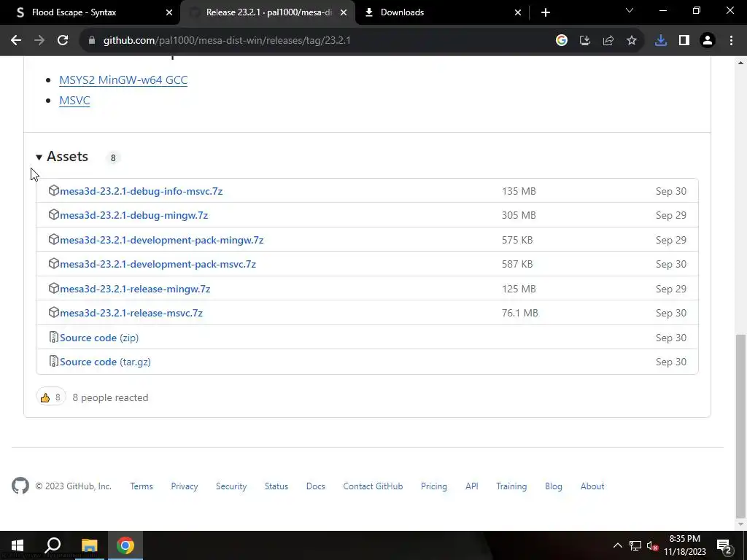Download mesa3d-23.2.1-debug-mingw.7z

[134, 215]
